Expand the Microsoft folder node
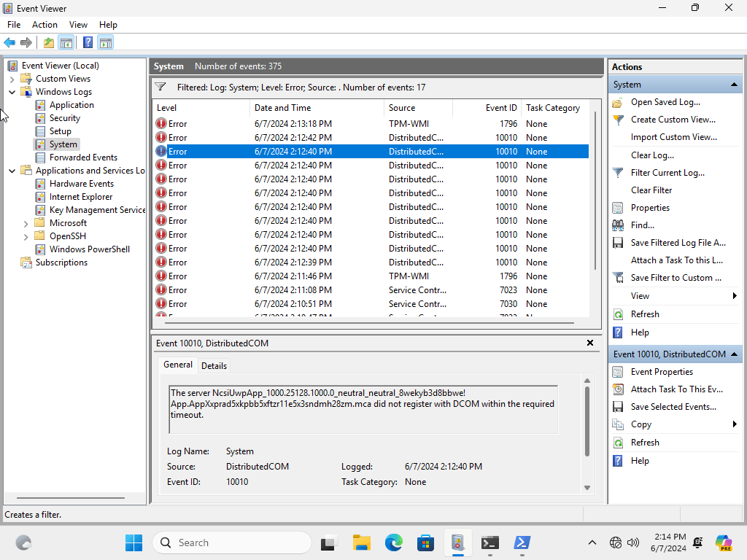 point(26,223)
